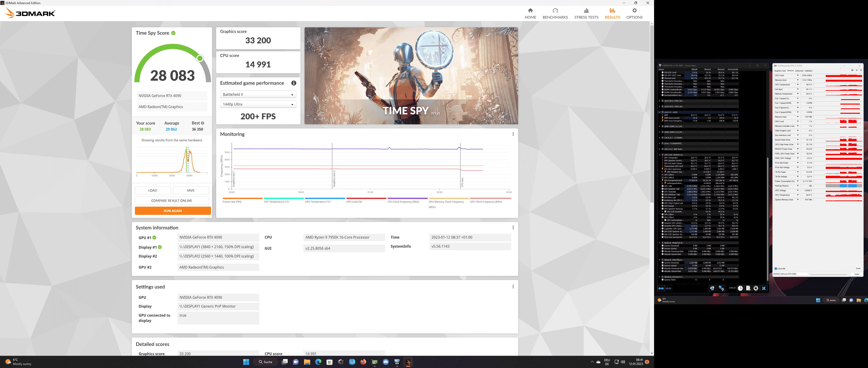
Task: Click the Time Spy artwork thumbnail
Action: point(411,76)
